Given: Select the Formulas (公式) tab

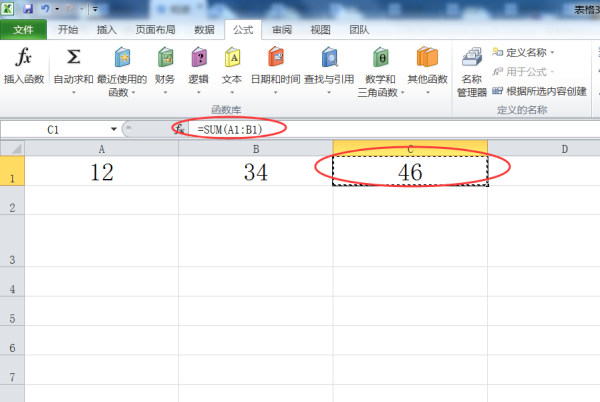Looking at the screenshot, I should click(243, 30).
